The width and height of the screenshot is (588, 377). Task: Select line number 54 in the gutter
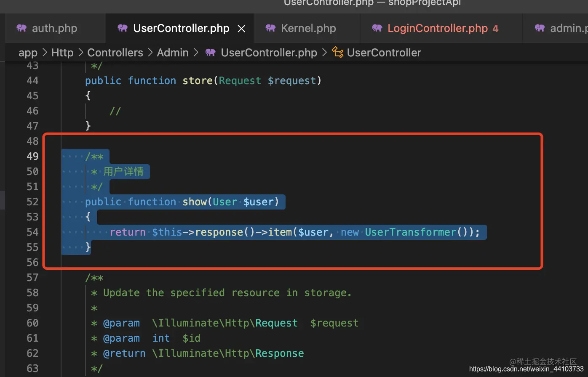pos(32,232)
